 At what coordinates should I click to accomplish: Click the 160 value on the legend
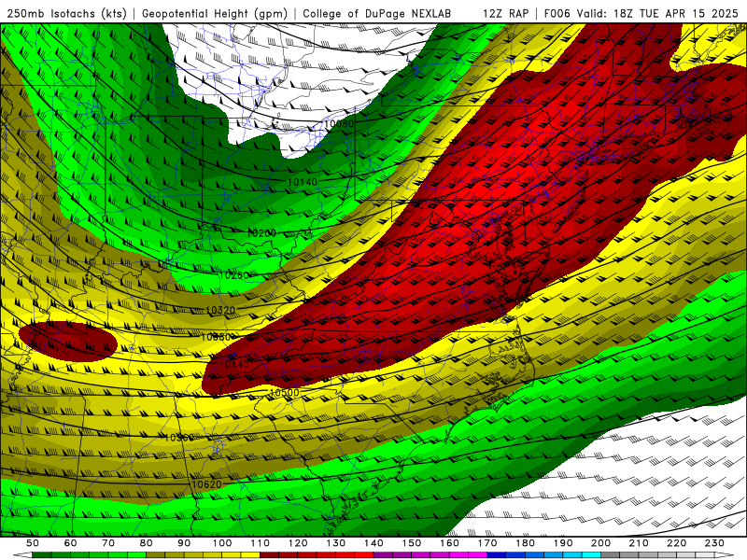pos(449,543)
